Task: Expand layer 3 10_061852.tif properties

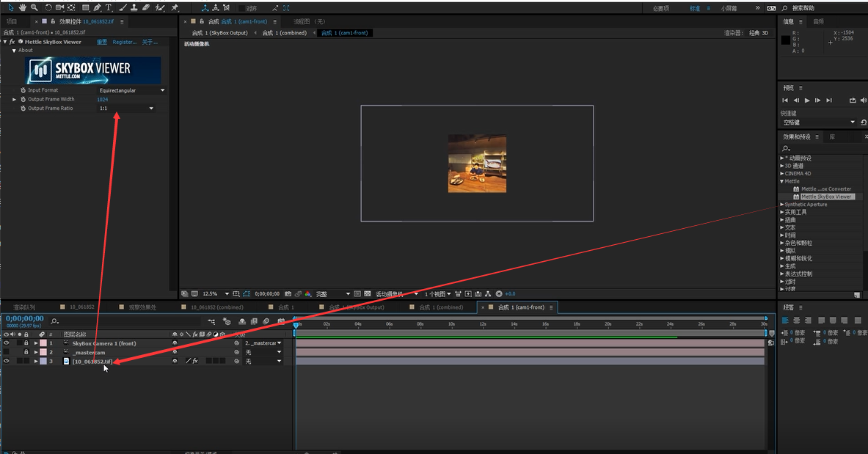Action: [x=36, y=361]
